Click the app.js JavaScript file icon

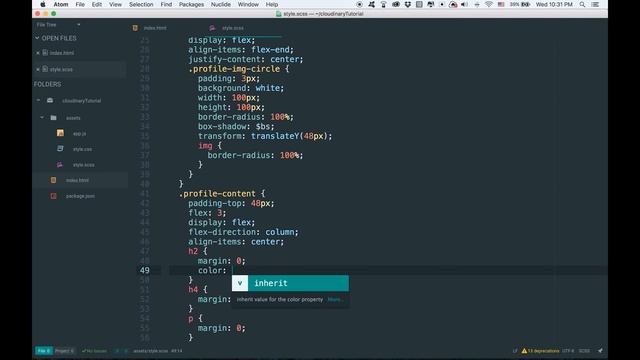(60, 133)
